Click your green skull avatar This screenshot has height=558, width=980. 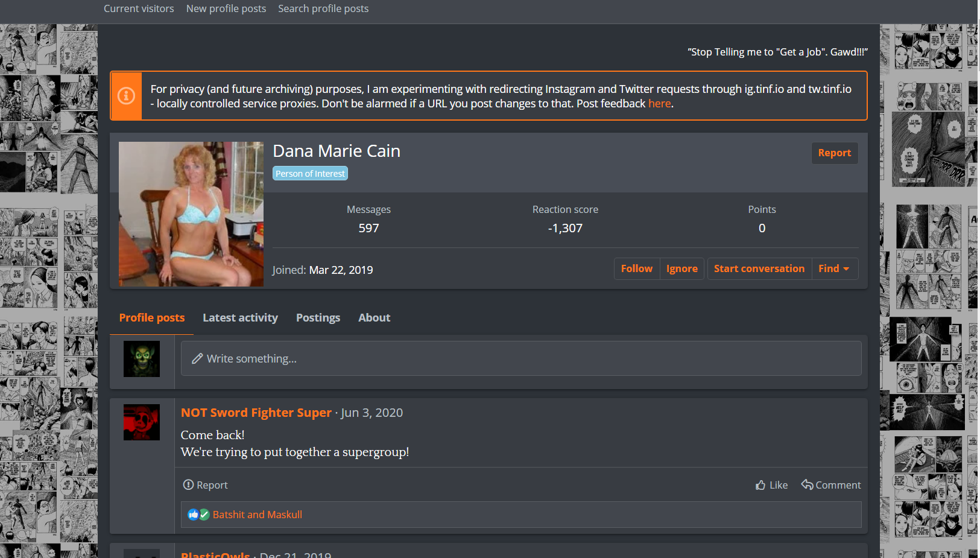click(142, 359)
